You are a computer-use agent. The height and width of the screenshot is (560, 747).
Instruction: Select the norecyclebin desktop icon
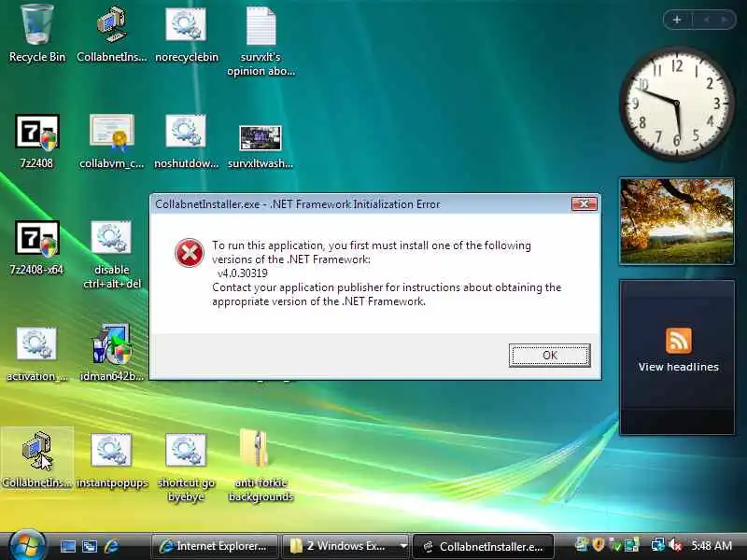(186, 34)
